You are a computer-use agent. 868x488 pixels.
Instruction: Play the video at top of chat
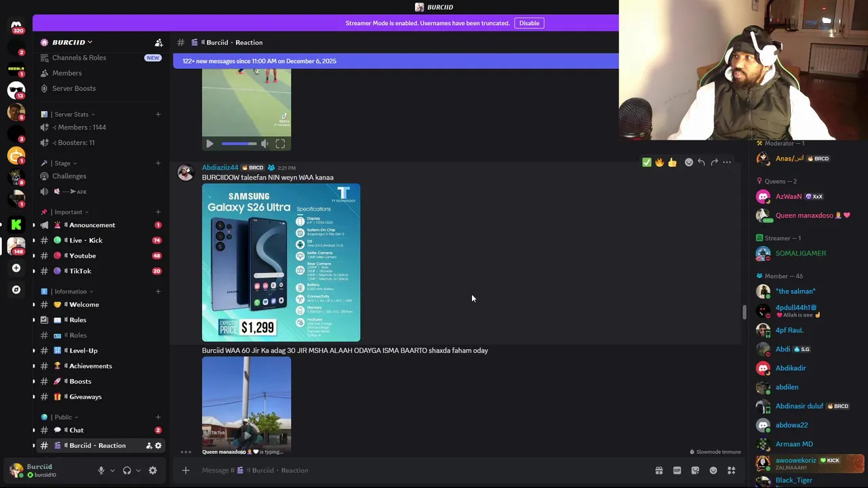point(210,144)
